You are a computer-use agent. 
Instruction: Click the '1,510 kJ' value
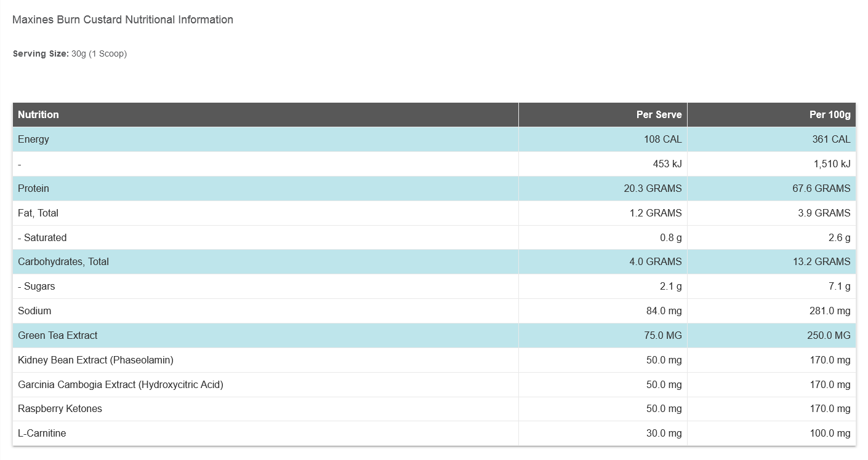point(832,164)
